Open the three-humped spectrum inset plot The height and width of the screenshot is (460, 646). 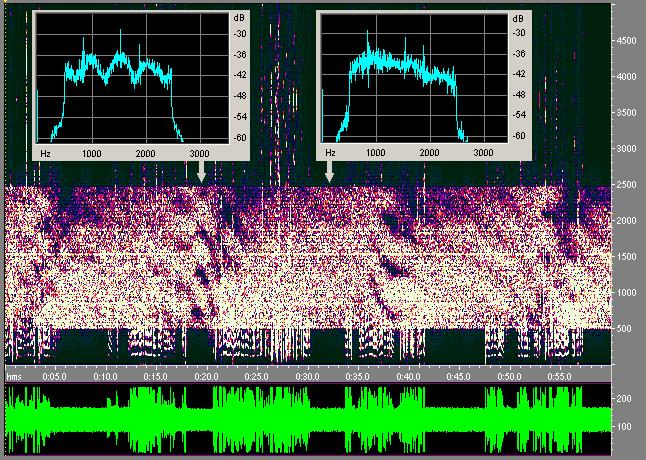point(141,86)
